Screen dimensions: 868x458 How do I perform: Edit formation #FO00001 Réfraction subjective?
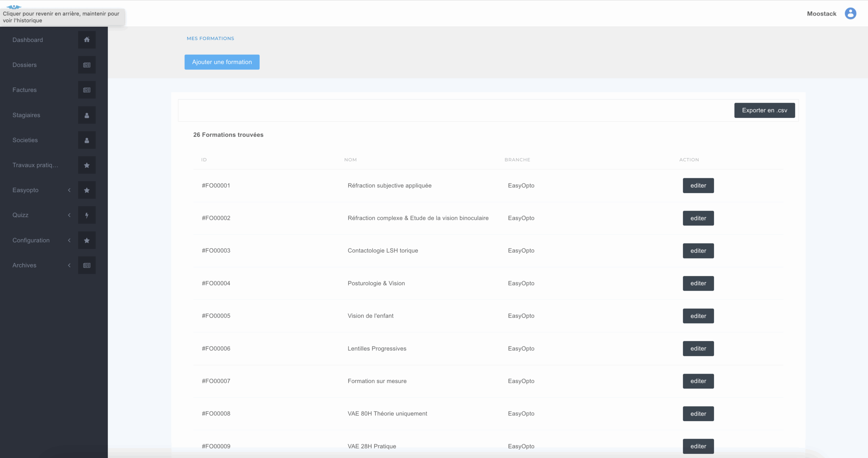coord(698,186)
